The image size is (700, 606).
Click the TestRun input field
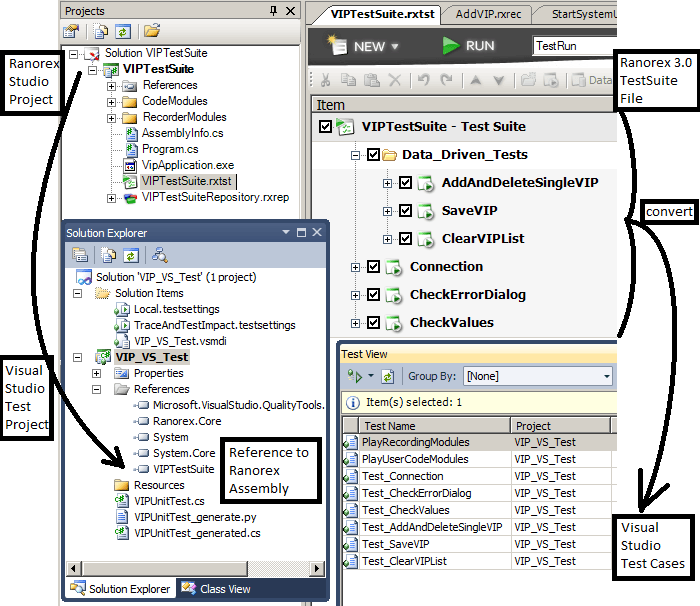[575, 46]
